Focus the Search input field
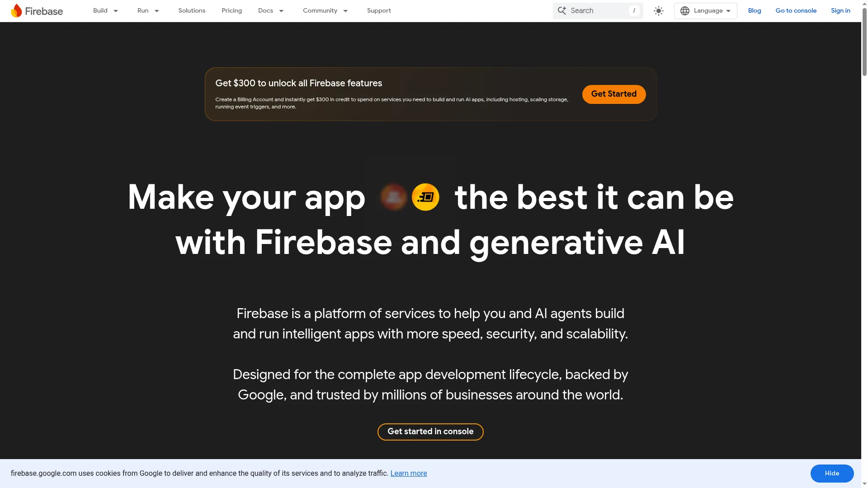 598,10
